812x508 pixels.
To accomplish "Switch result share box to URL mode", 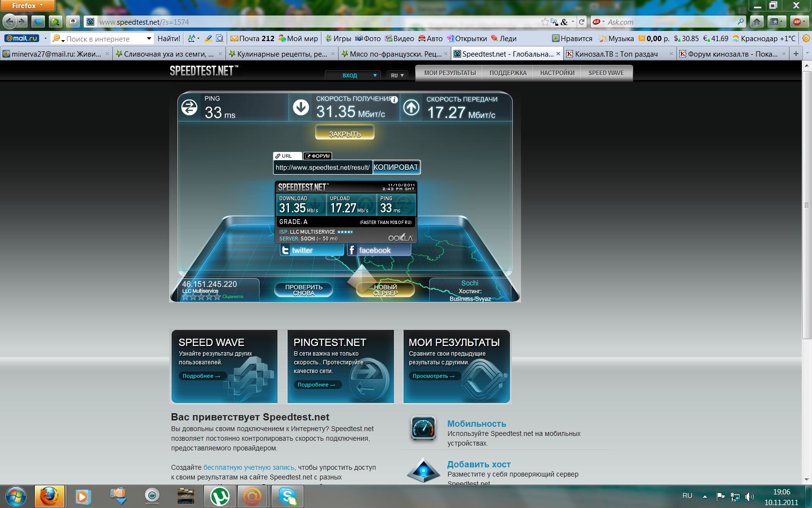I will (x=287, y=156).
